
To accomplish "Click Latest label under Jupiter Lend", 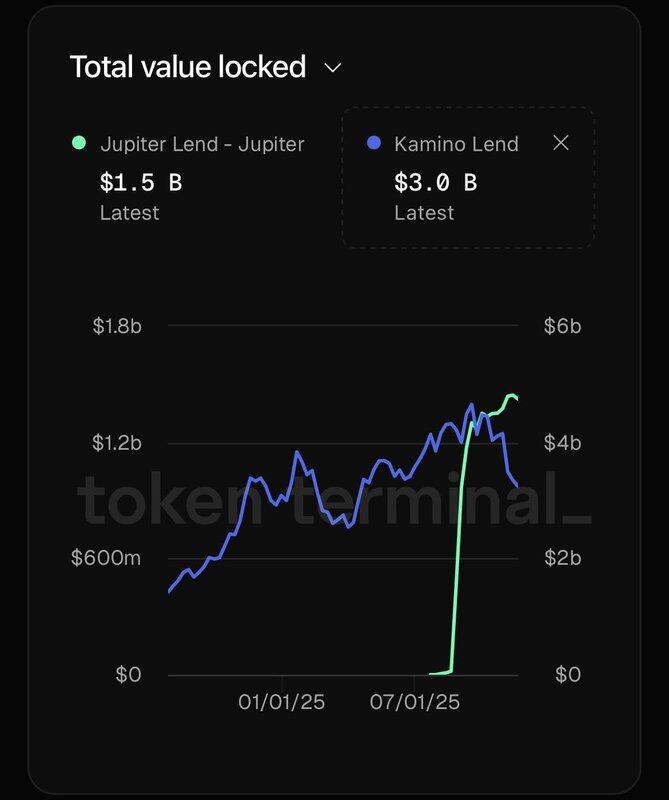I will pos(129,213).
